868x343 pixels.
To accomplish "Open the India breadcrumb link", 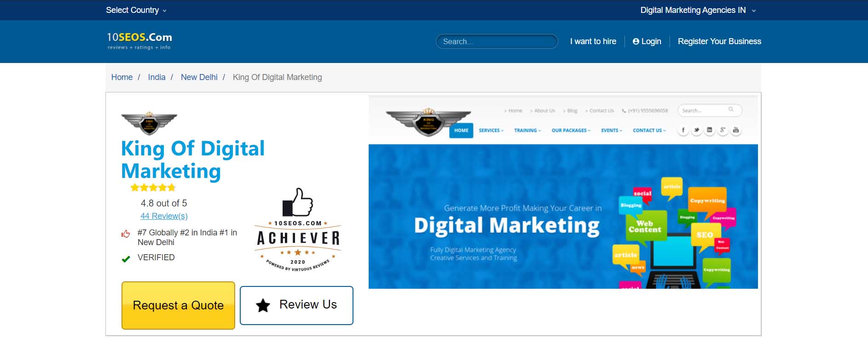I will point(156,77).
